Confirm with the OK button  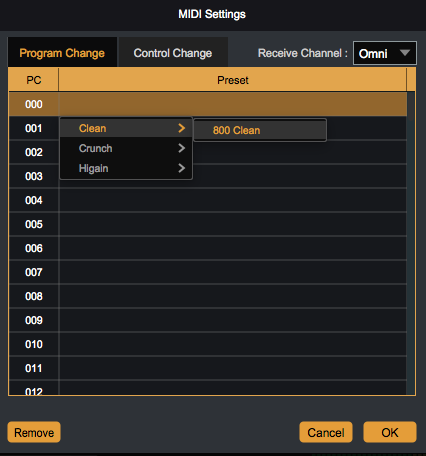tap(390, 432)
